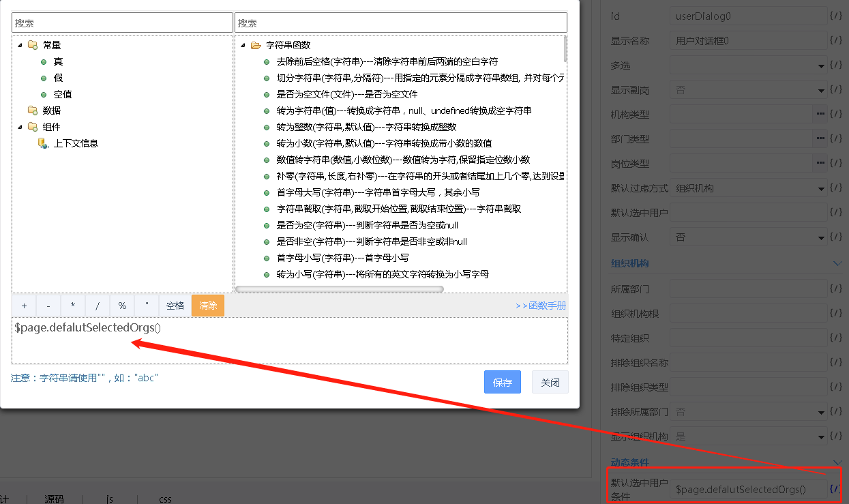
Task: Click ellipsis icon next to 机构类型
Action: pos(820,114)
